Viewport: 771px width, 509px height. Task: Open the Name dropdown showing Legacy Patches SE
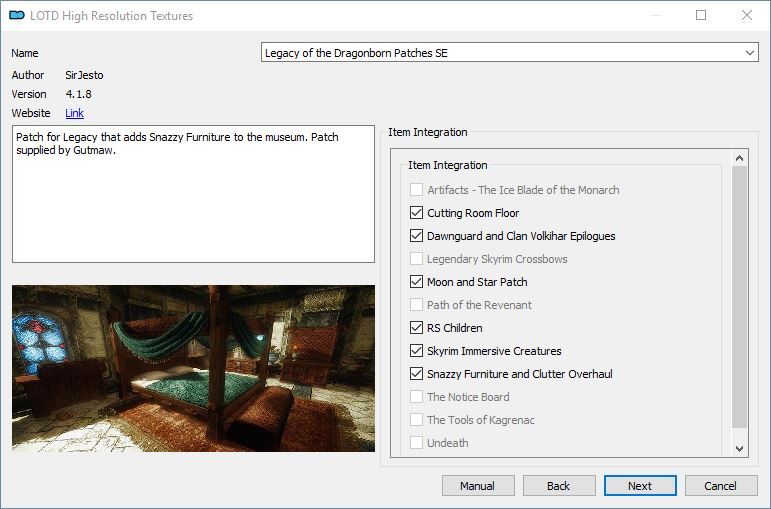[x=509, y=53]
